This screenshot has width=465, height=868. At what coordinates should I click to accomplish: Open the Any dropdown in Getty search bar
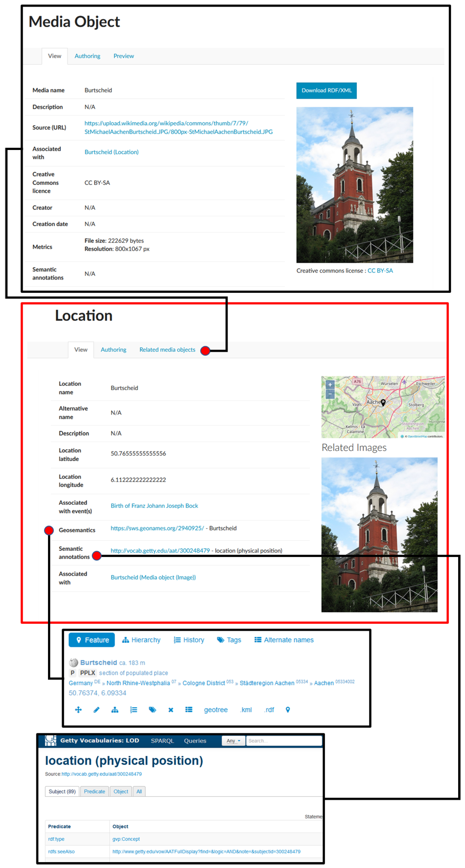tap(233, 741)
